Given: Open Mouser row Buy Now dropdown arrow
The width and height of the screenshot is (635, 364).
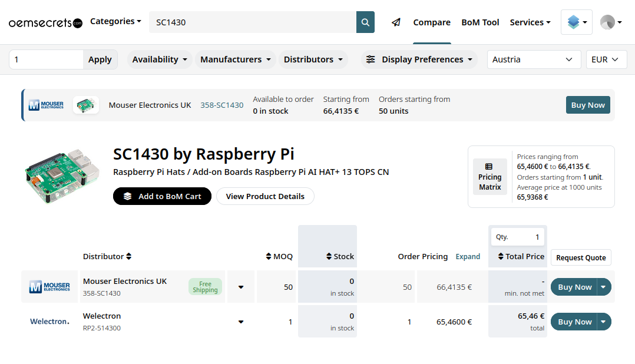Looking at the screenshot, I should pos(604,287).
